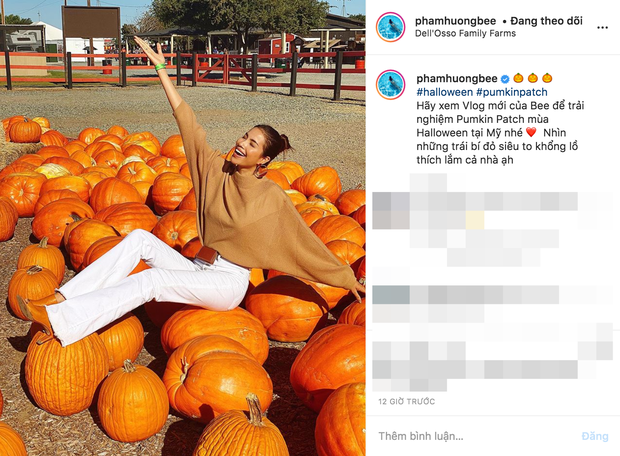Click the middle pumpkin emoji in caption
The width and height of the screenshot is (620, 456).
tap(533, 78)
